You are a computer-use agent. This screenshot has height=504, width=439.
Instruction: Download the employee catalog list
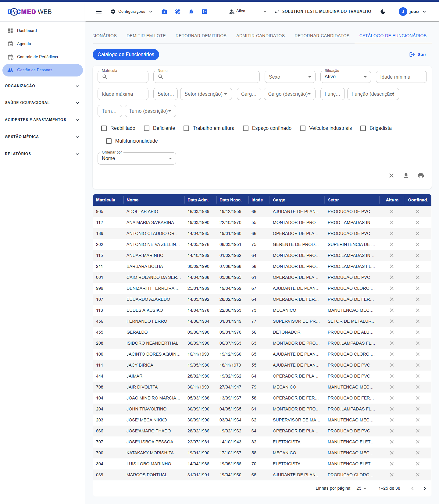point(406,176)
